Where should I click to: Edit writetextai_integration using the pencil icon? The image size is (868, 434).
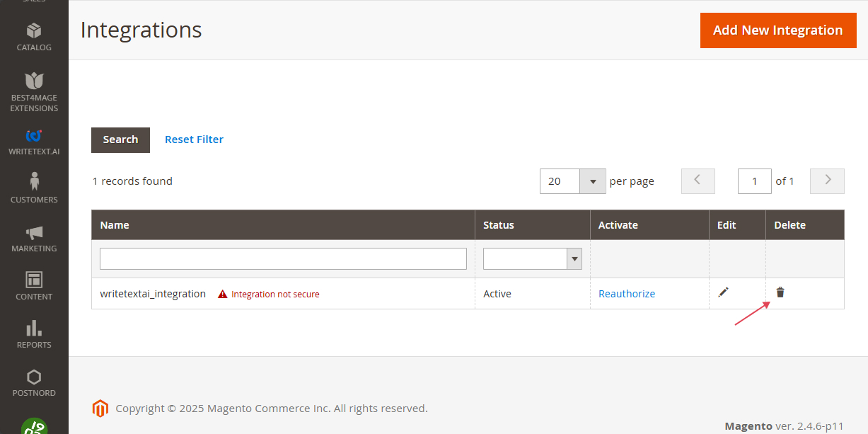pos(723,292)
